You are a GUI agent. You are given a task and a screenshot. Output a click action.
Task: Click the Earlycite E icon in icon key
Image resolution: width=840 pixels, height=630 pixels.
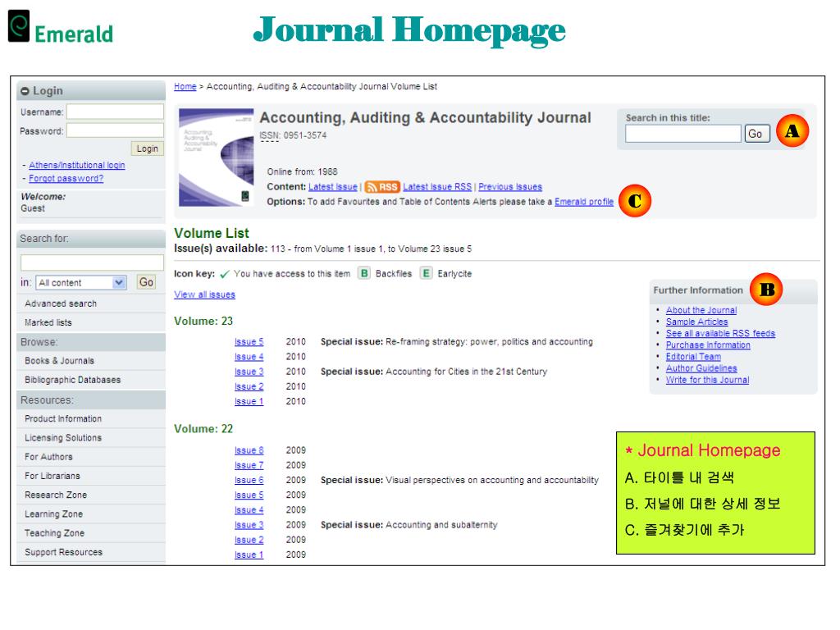click(x=426, y=273)
